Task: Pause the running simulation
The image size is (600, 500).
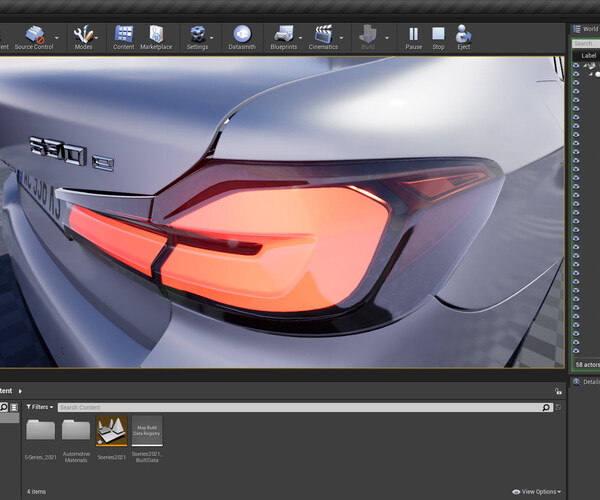Action: coord(414,37)
